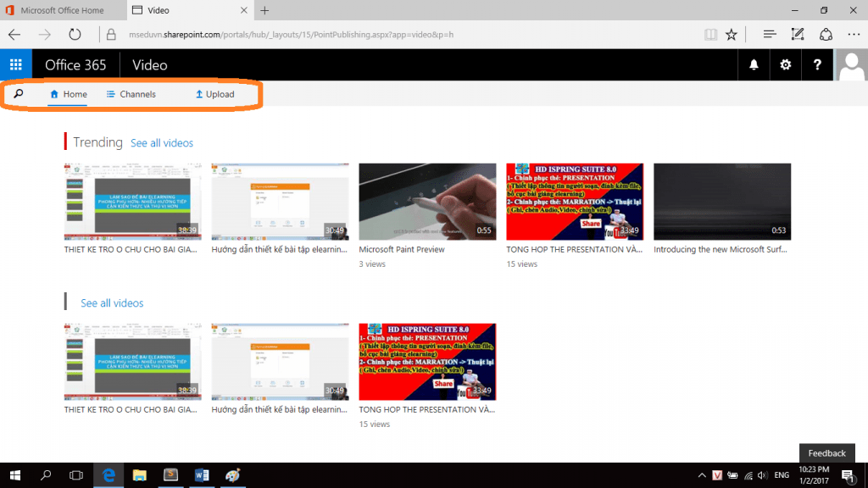The width and height of the screenshot is (868, 488).
Task: Click the Video title in the header
Action: [x=149, y=64]
